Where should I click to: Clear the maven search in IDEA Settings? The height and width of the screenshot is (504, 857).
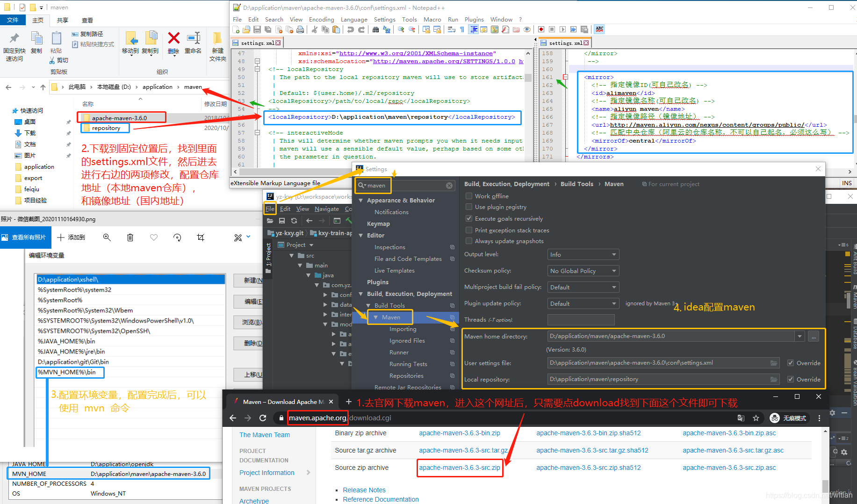pos(449,186)
